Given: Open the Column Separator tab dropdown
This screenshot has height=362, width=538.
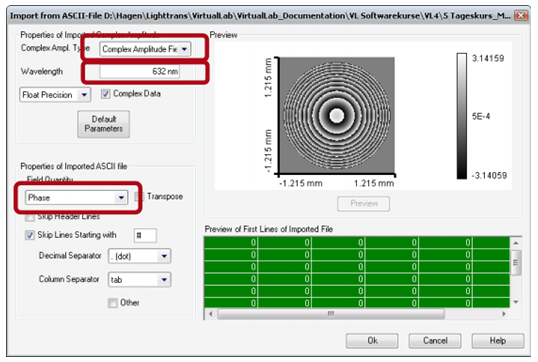Looking at the screenshot, I should tap(139, 280).
